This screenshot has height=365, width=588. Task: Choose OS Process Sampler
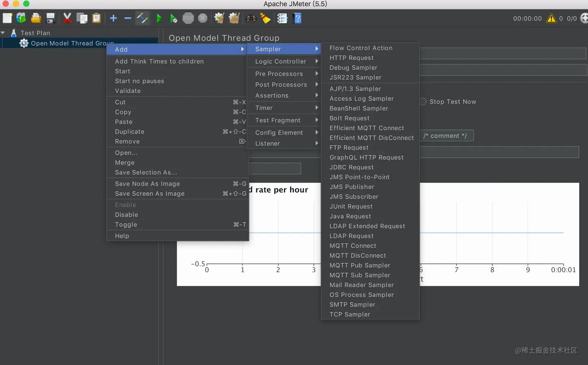click(370, 295)
